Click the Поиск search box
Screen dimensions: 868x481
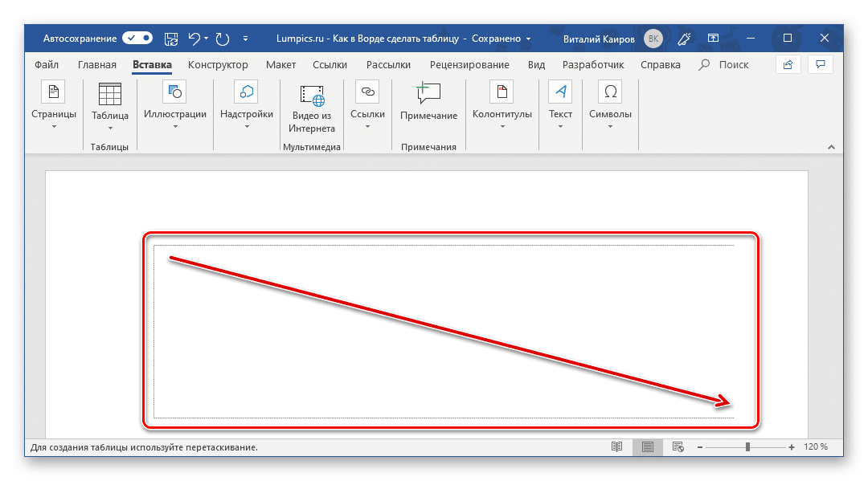[723, 65]
